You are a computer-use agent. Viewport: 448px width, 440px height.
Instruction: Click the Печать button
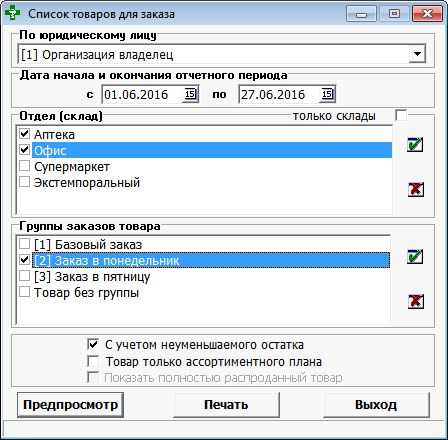[x=226, y=405]
